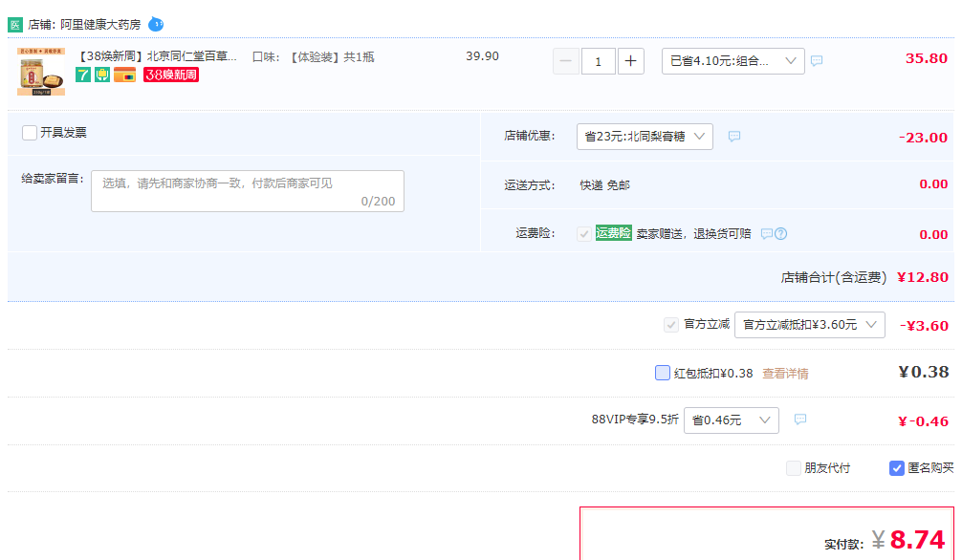This screenshot has height=560, width=962.
Task: Open Wangwang chat icon beside 阿里健康大药房
Action: click(156, 25)
